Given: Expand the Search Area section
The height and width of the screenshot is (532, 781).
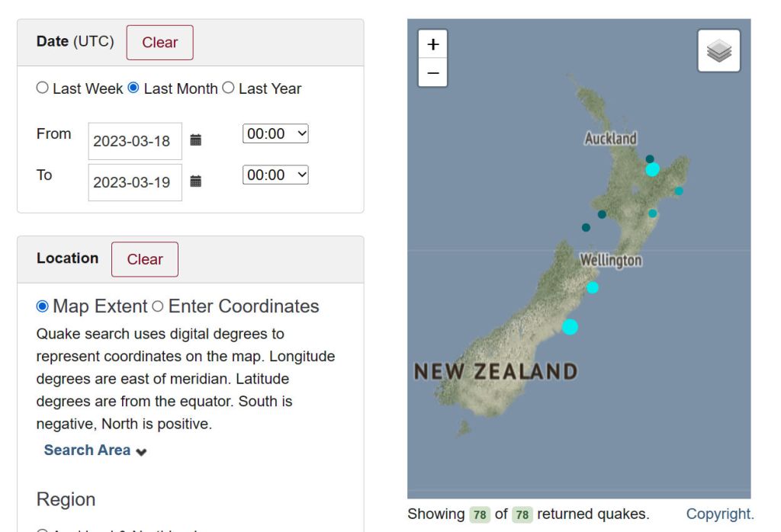Looking at the screenshot, I should tap(95, 450).
